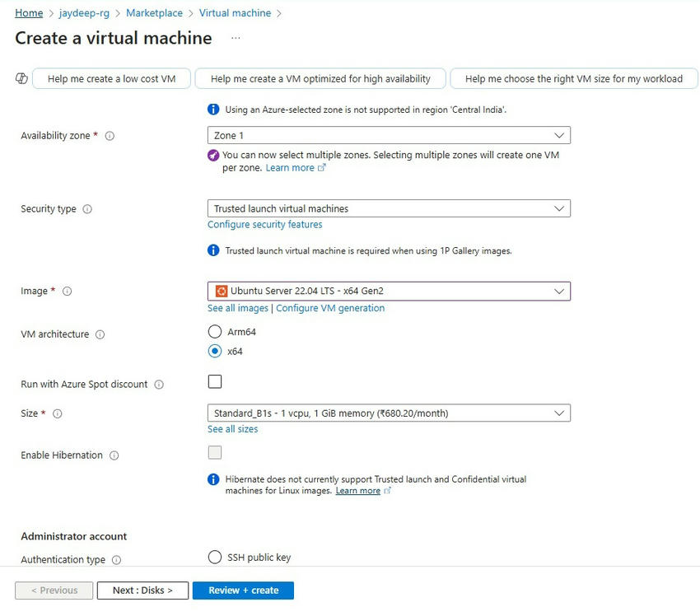
Task: Navigate to Home via the breadcrumb
Action: (29, 12)
